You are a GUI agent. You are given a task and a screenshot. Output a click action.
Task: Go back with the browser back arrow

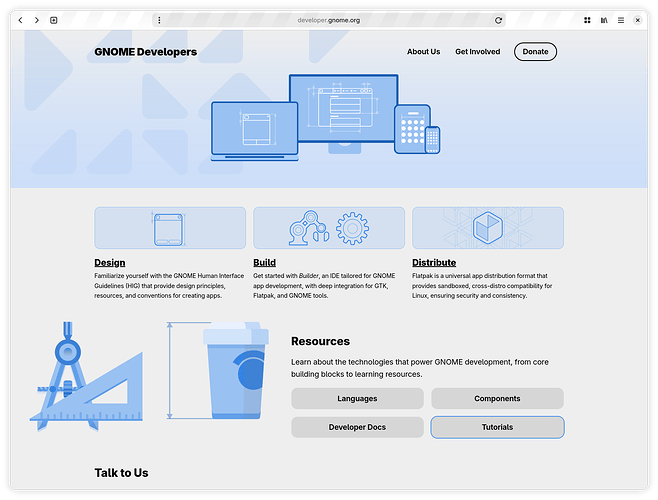(20, 20)
